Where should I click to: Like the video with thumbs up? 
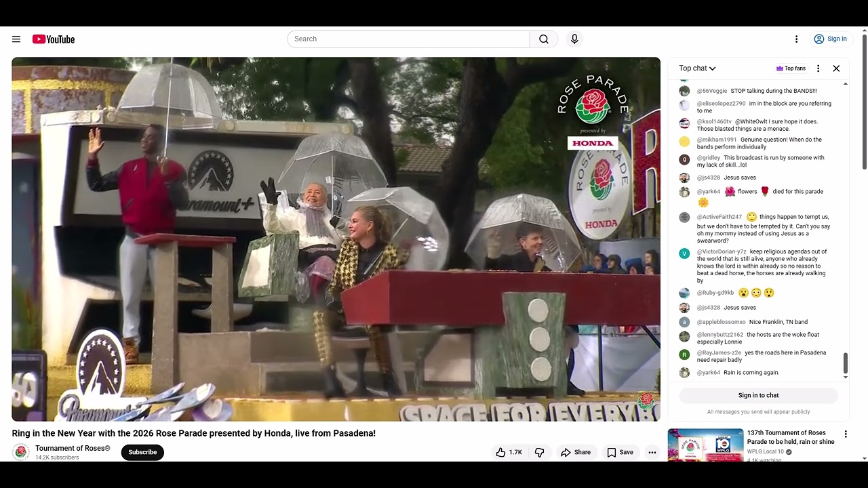(x=509, y=452)
